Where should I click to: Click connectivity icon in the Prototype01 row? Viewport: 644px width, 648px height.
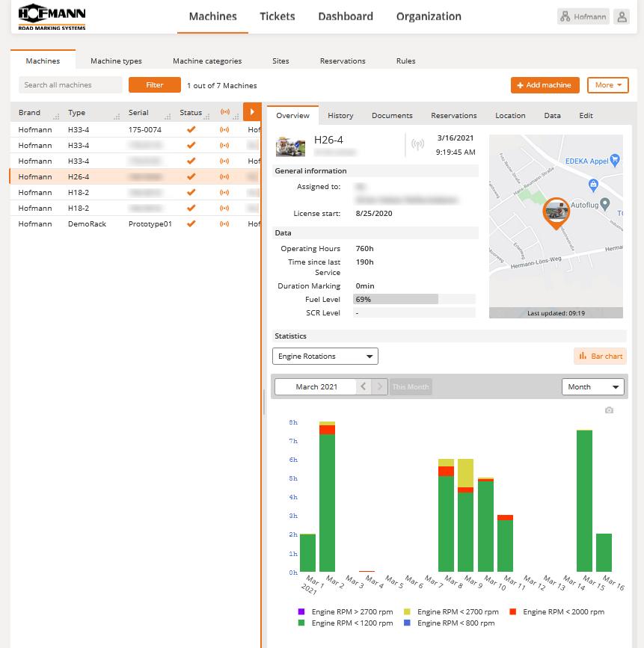tap(224, 224)
